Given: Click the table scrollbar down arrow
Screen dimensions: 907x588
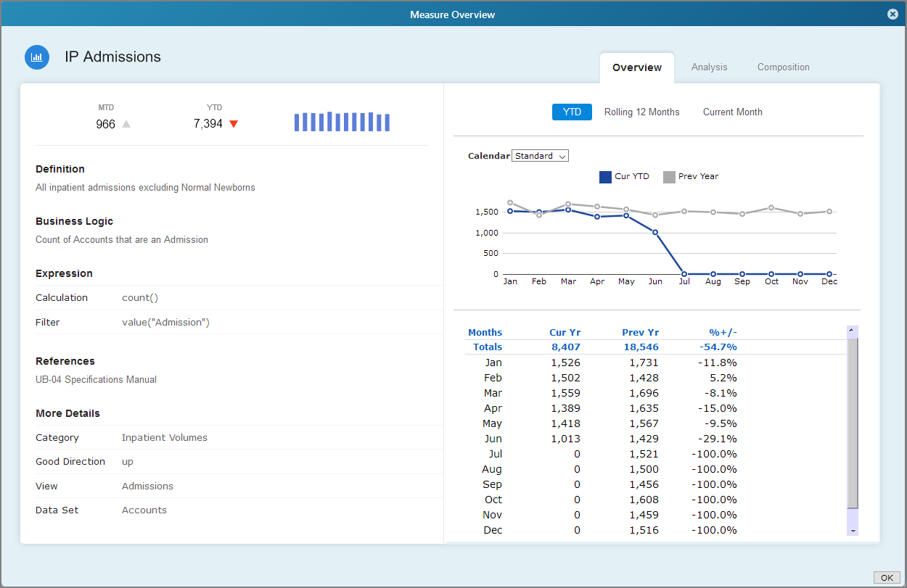Looking at the screenshot, I should pos(852,531).
